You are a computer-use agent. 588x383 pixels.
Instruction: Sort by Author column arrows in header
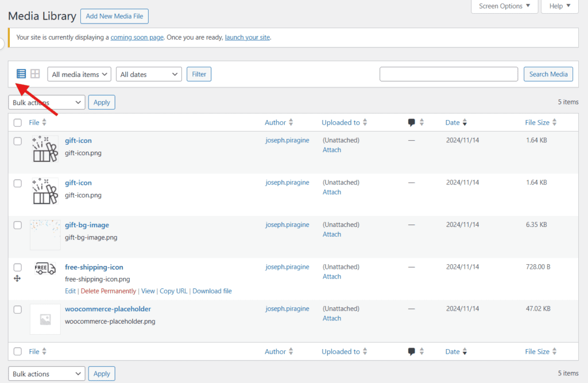click(291, 122)
